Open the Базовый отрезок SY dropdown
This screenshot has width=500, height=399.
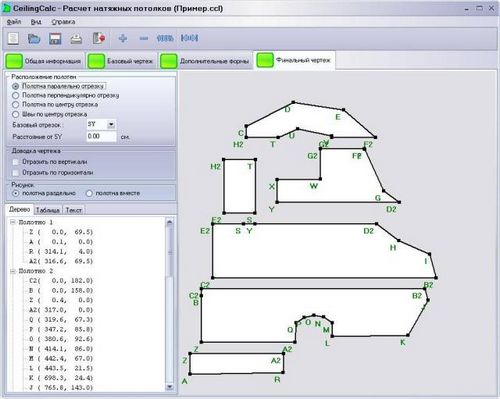[x=111, y=125]
